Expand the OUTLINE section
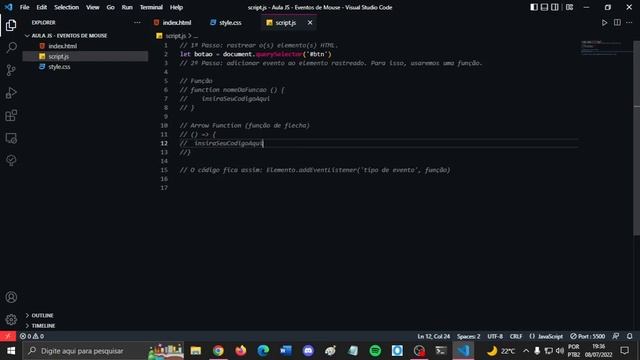Image resolution: width=640 pixels, height=360 pixels. pyautogui.click(x=42, y=316)
